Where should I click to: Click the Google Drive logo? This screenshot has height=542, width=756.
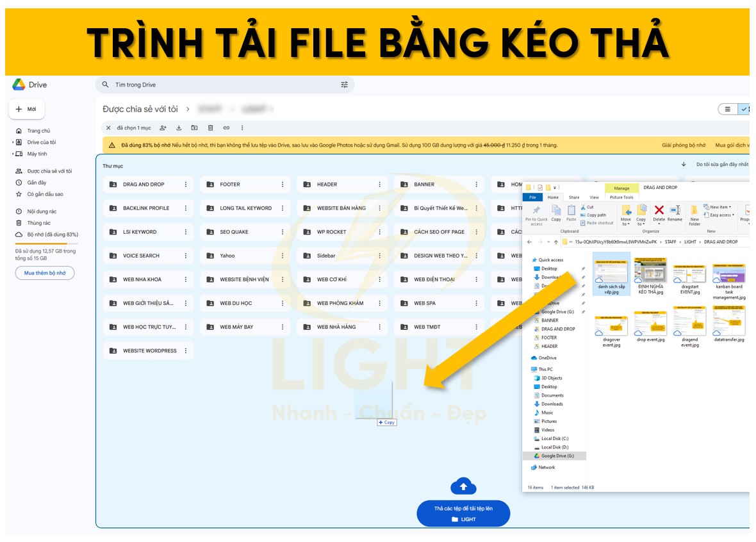click(19, 85)
